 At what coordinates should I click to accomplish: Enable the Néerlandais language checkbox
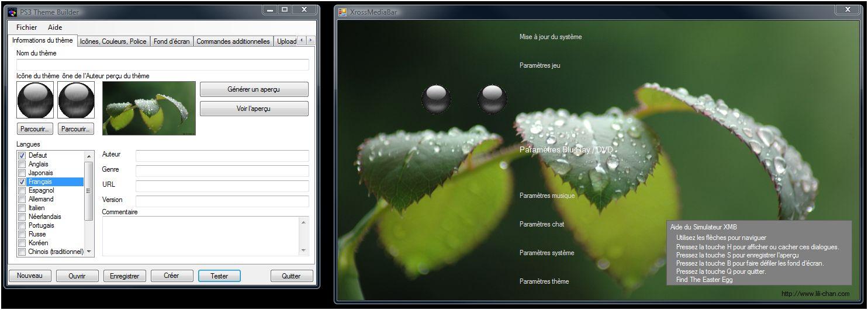(x=22, y=217)
